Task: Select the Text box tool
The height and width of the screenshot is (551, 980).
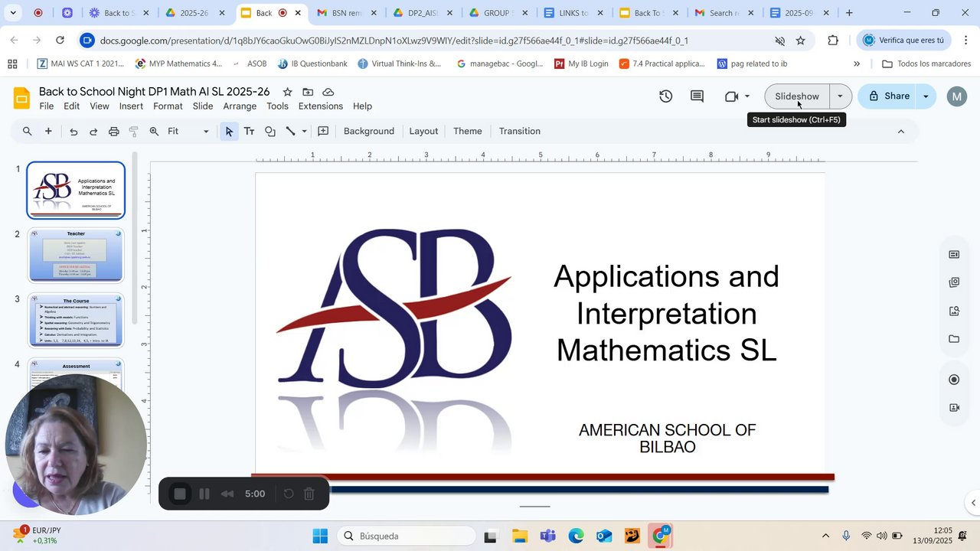Action: click(249, 132)
